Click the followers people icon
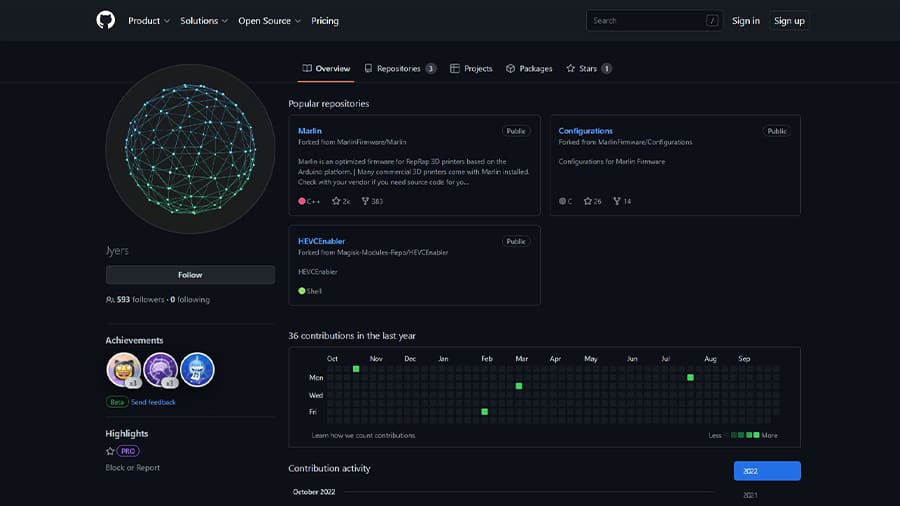This screenshot has width=900, height=506. [x=110, y=299]
